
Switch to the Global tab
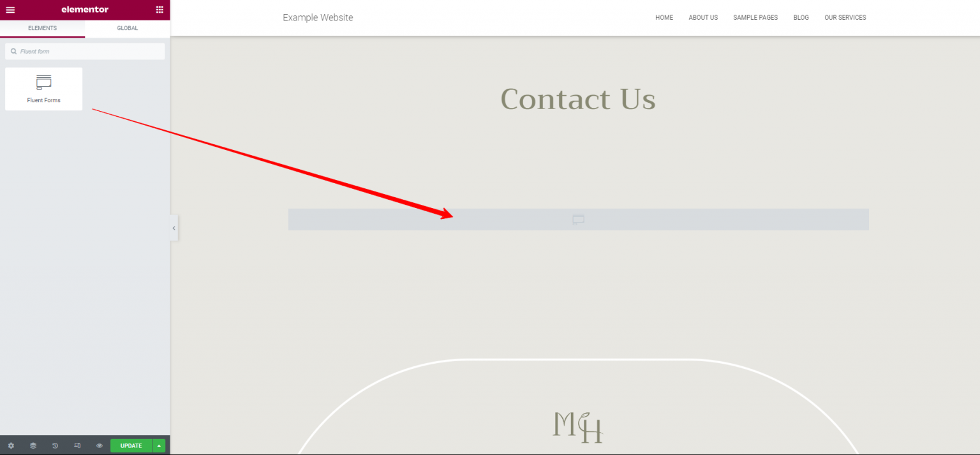click(128, 29)
